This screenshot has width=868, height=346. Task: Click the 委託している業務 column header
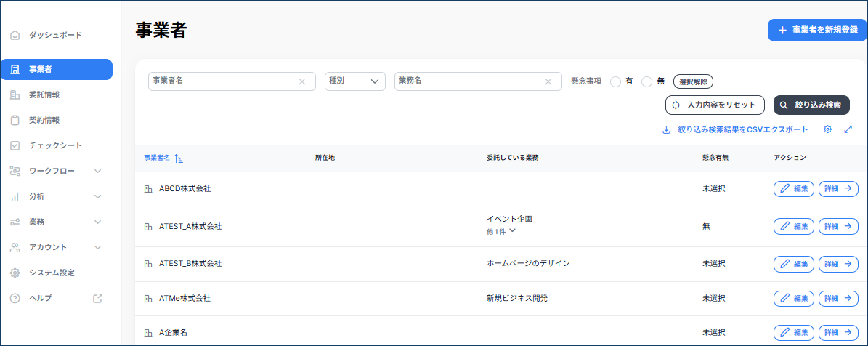pyautogui.click(x=513, y=158)
